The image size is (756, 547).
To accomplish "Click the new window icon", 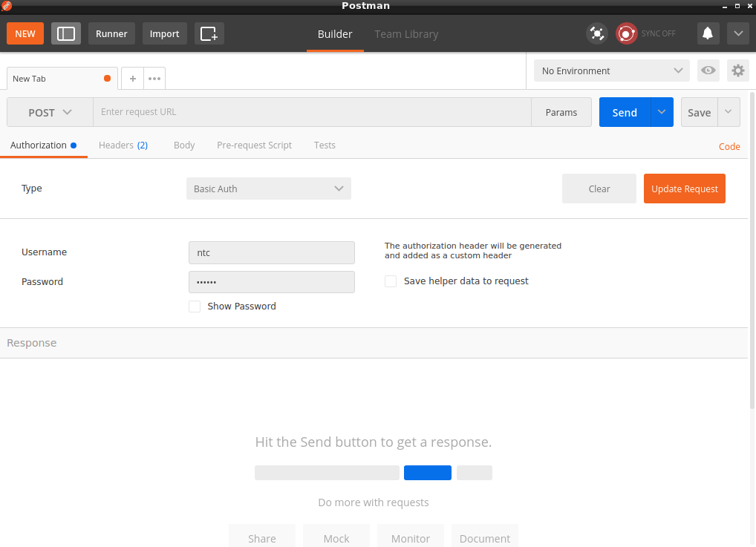I will click(x=209, y=33).
